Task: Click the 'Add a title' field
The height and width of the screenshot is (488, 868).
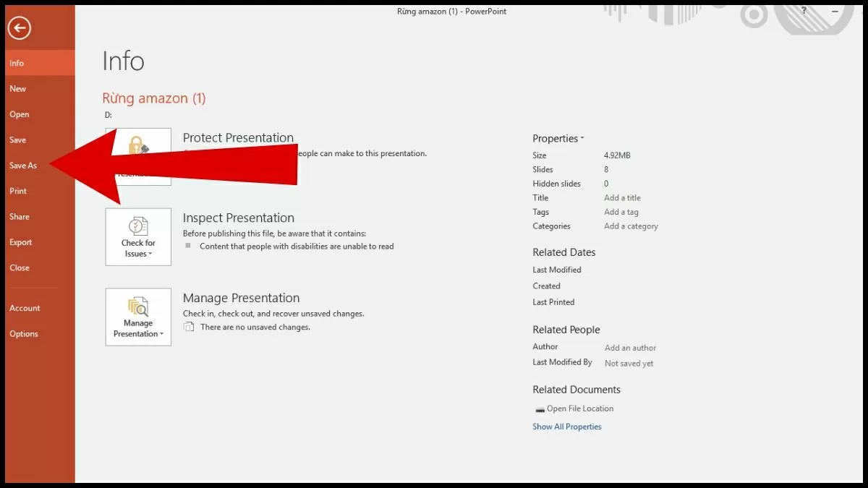Action: (x=622, y=198)
